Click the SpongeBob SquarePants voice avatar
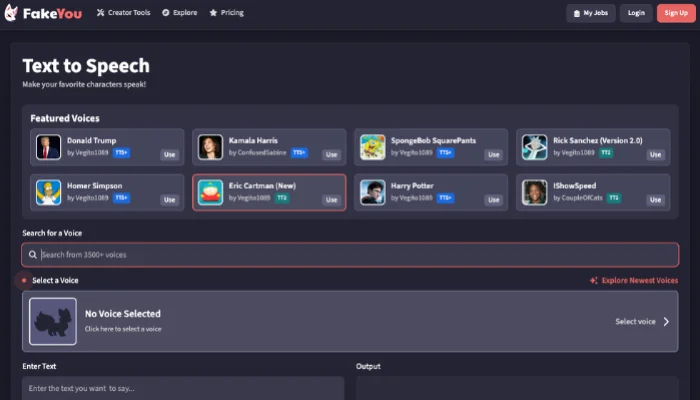 tap(372, 147)
